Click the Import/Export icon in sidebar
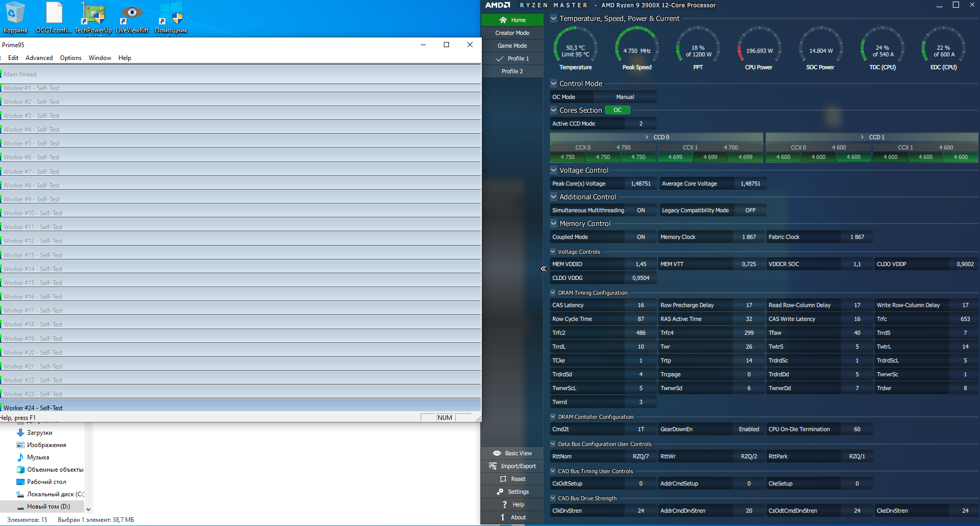The height and width of the screenshot is (526, 980). [493, 466]
